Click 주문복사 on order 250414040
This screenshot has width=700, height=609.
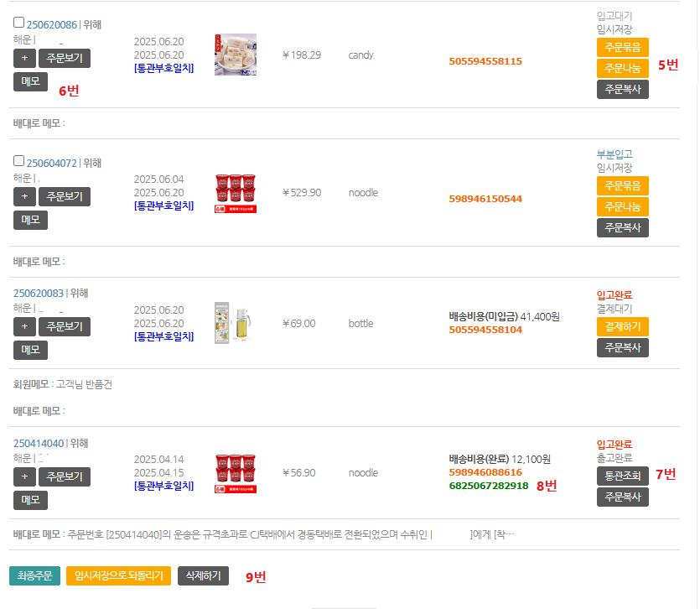pos(622,497)
